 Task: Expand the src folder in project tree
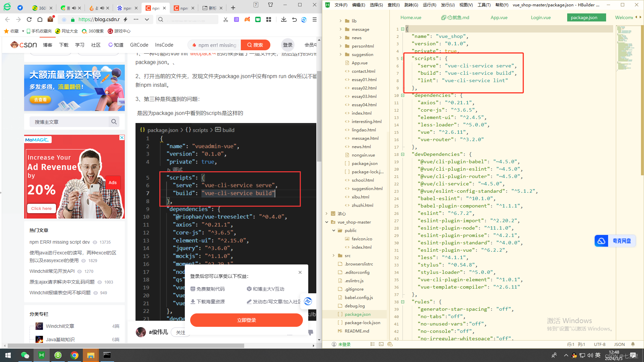point(333,256)
